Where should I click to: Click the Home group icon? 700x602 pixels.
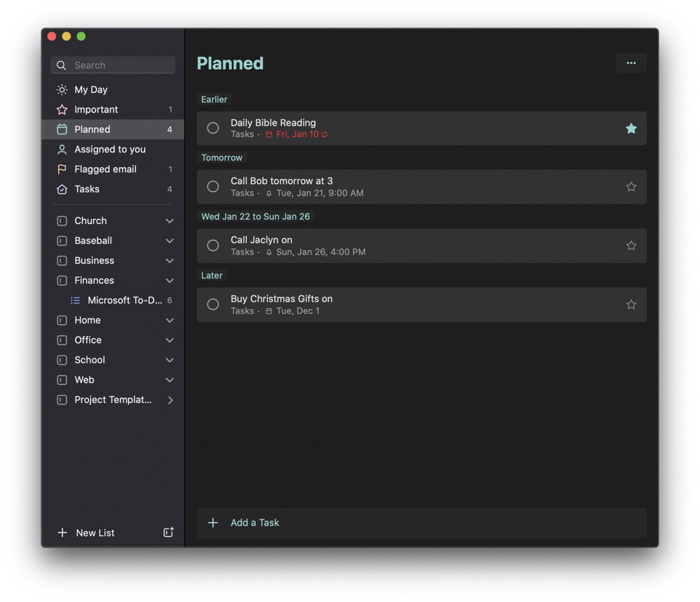point(62,320)
